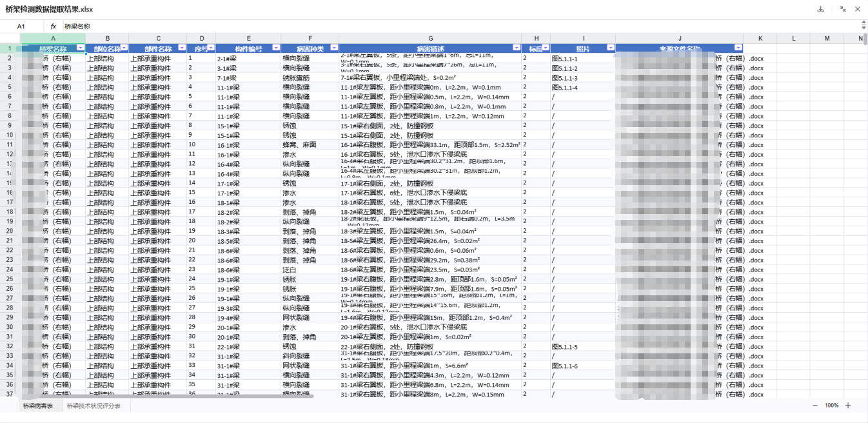Select the 桥梁病害表 sheet tab

point(38,406)
